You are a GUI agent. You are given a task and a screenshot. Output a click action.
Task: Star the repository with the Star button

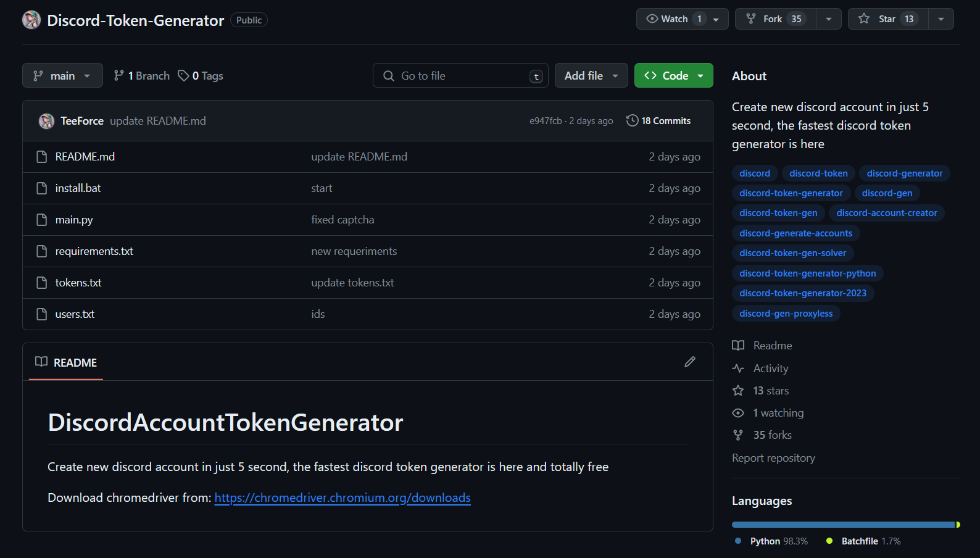pos(888,19)
